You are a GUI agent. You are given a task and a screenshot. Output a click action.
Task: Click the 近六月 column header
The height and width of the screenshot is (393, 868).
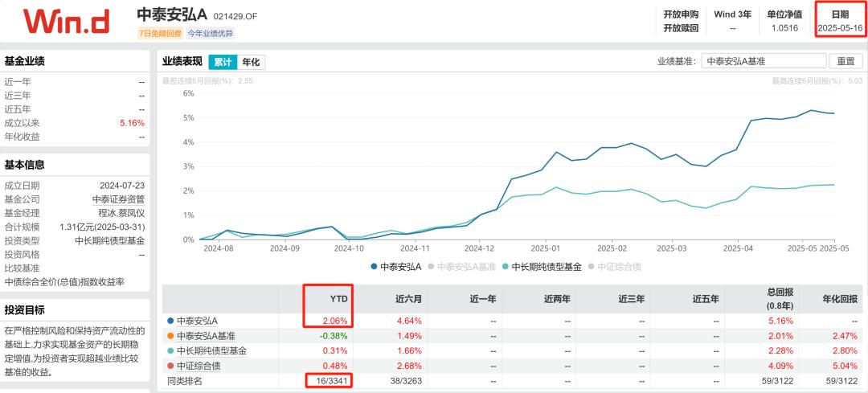[x=408, y=299]
